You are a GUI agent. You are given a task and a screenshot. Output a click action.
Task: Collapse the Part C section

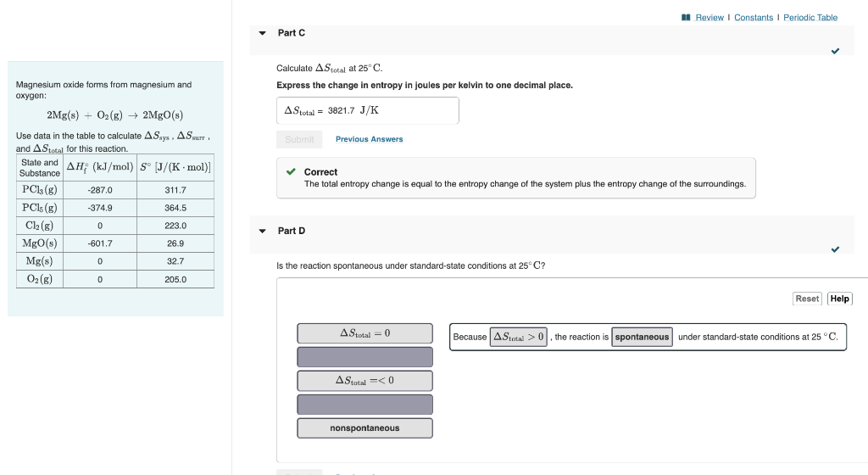point(263,33)
